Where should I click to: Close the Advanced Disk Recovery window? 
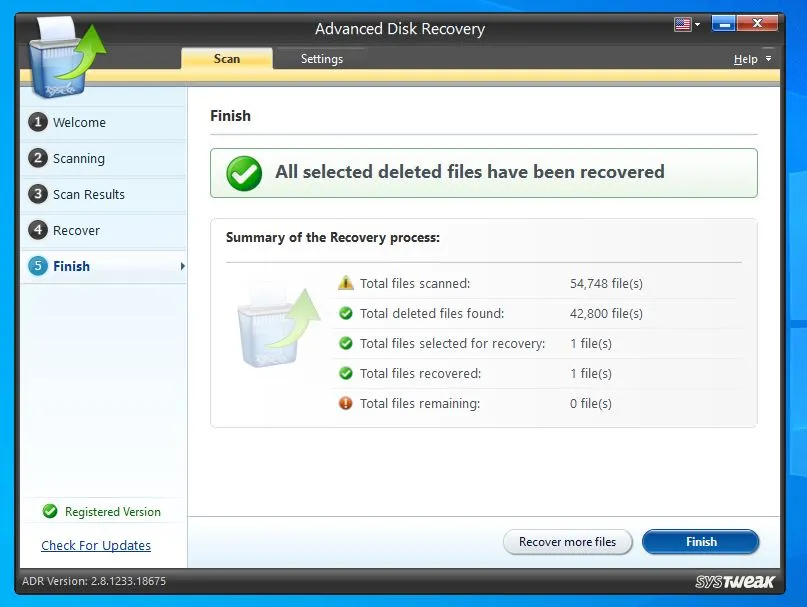pos(757,24)
